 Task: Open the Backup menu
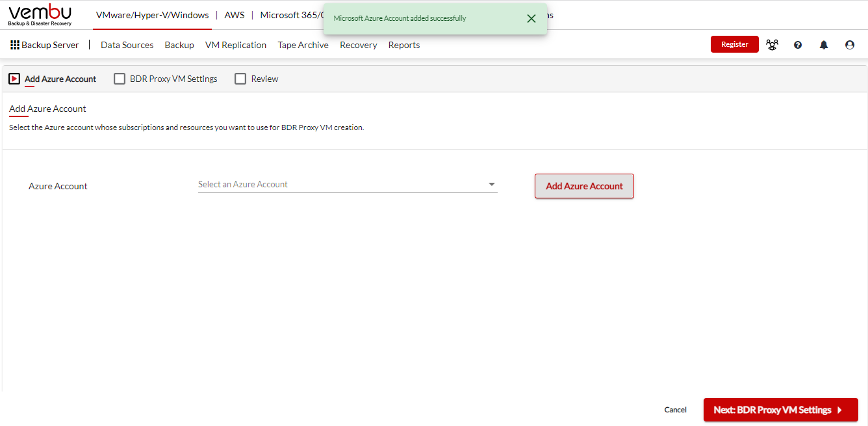click(179, 45)
